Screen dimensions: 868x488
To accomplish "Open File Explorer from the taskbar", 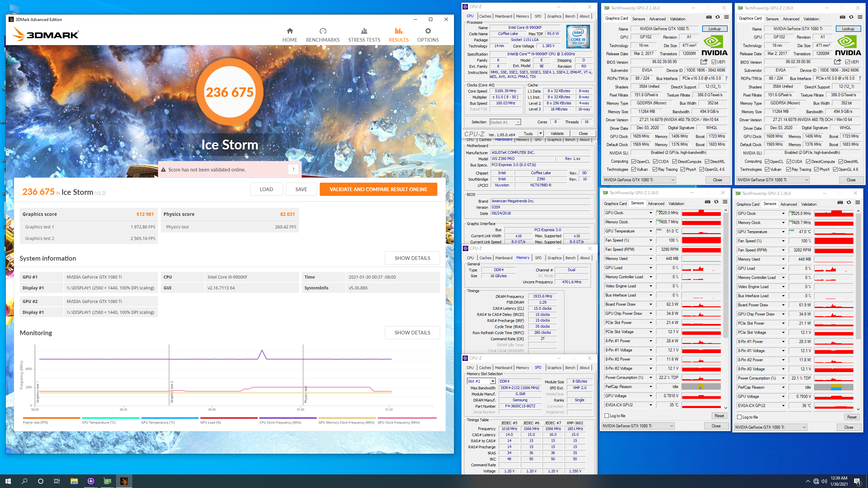I will click(74, 481).
